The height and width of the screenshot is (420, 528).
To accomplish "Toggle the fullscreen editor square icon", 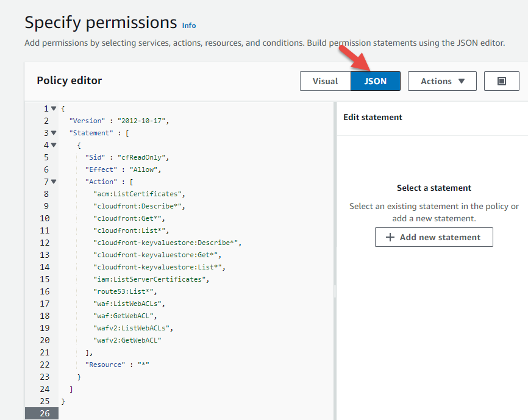I will click(x=501, y=81).
